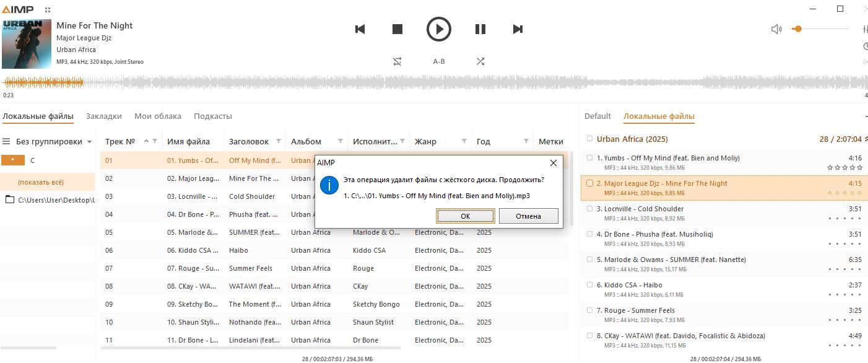
Task: Skip to the next track
Action: [x=518, y=29]
